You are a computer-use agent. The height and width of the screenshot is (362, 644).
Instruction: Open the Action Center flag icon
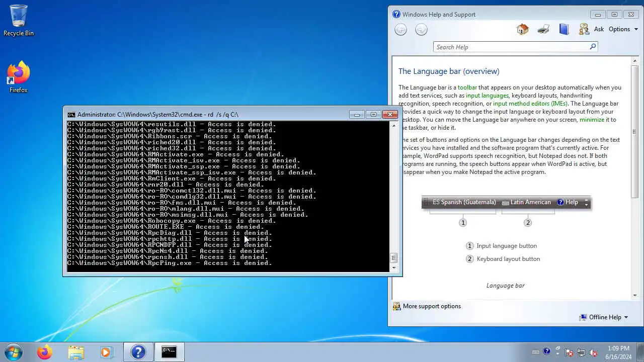(569, 352)
